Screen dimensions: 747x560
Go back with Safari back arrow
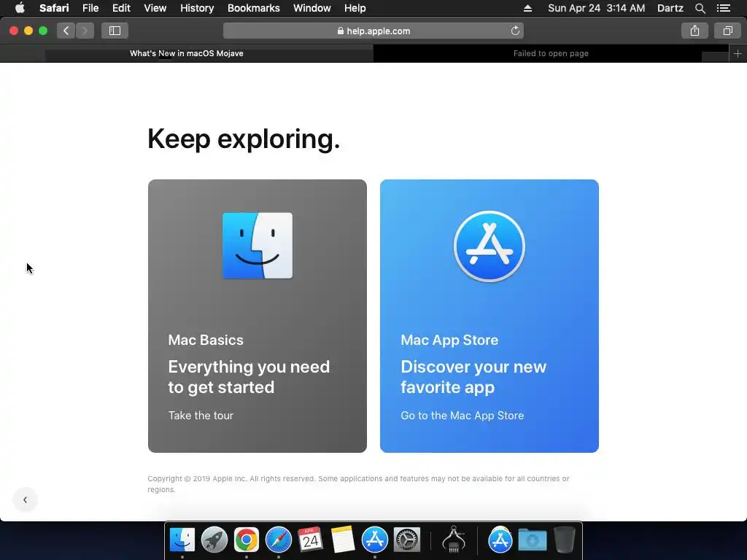tap(66, 31)
